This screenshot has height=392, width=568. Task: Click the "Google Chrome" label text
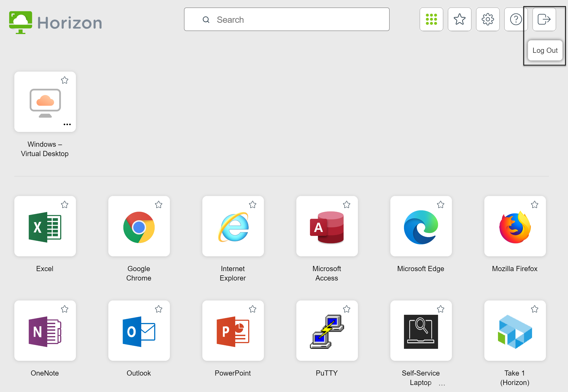139,273
